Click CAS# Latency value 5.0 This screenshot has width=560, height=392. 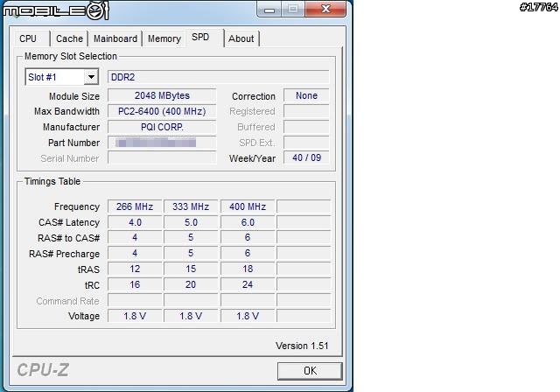click(x=191, y=222)
